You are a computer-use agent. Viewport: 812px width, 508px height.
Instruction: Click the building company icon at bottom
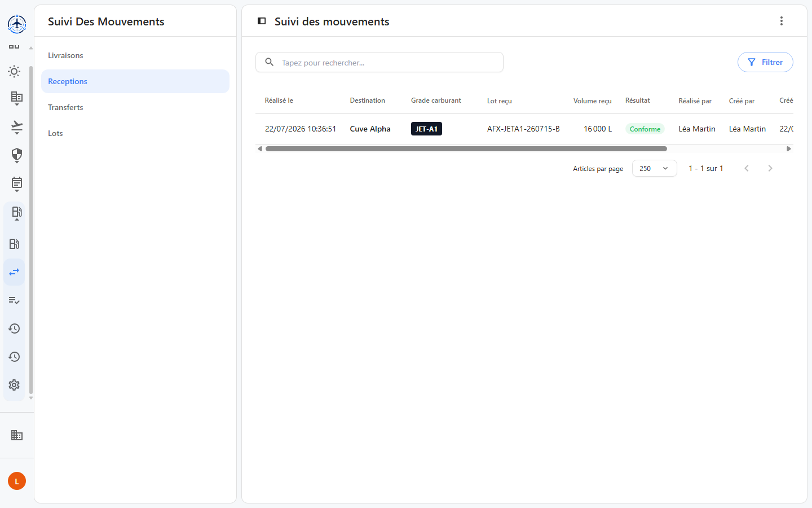[17, 435]
